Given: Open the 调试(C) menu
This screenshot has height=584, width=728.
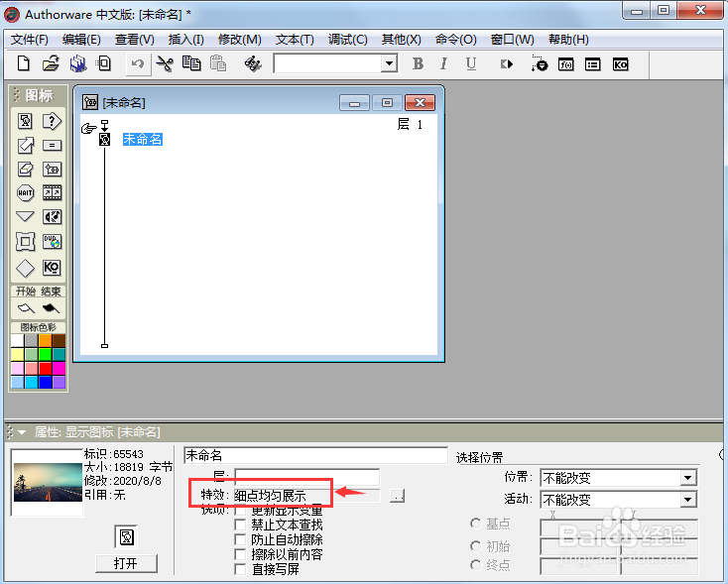Looking at the screenshot, I should (x=348, y=40).
